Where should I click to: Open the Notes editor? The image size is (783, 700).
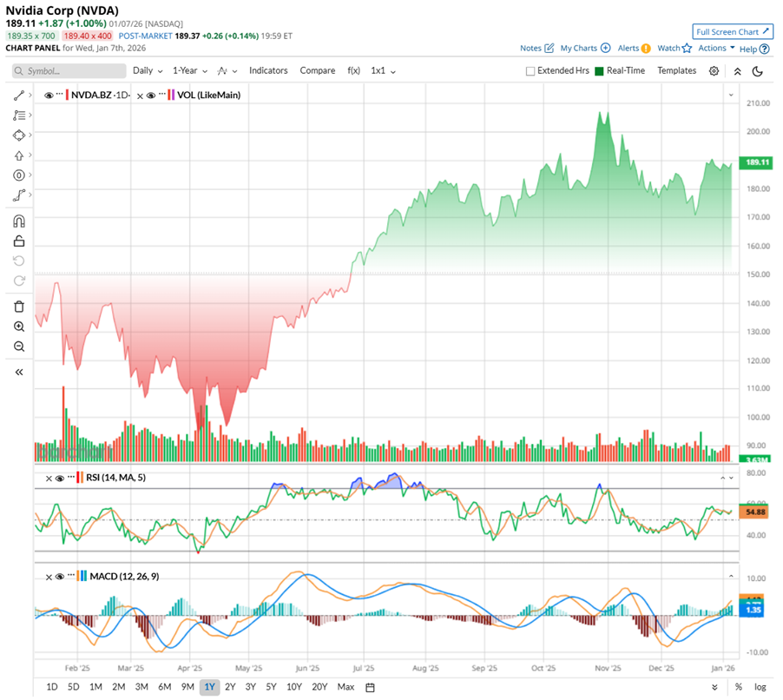[x=536, y=48]
